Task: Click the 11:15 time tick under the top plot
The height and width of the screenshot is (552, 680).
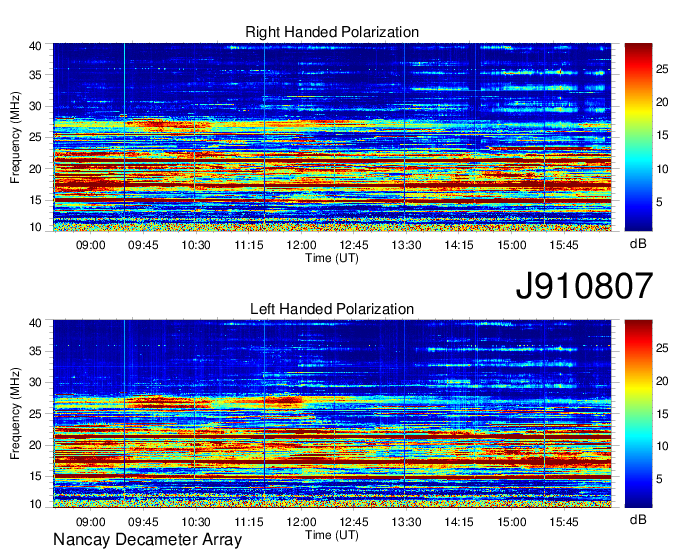Action: point(248,245)
